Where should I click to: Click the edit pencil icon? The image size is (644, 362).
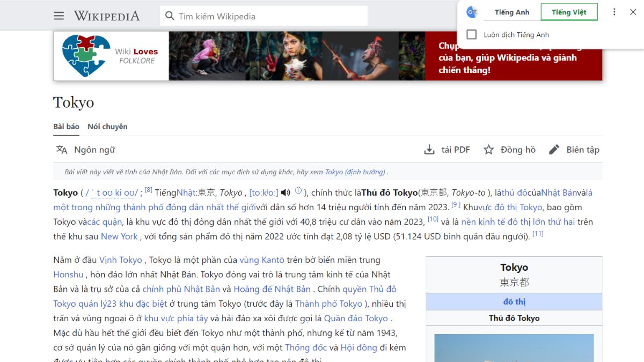point(554,150)
